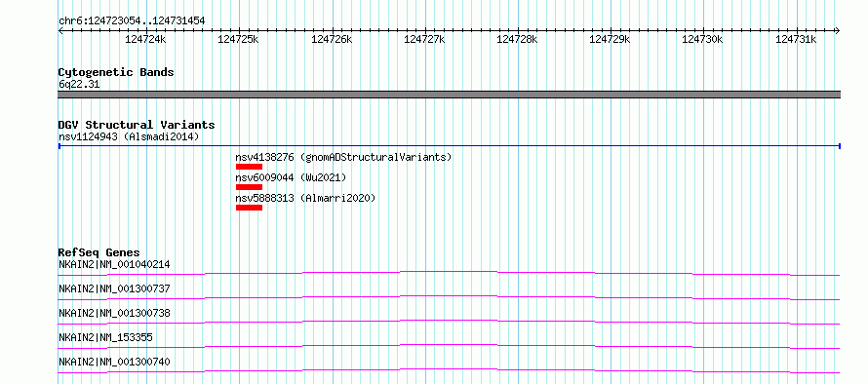Image resolution: width=868 pixels, height=384 pixels.
Task: Click the 124727k ruler tick label
Action: pyautogui.click(x=424, y=39)
